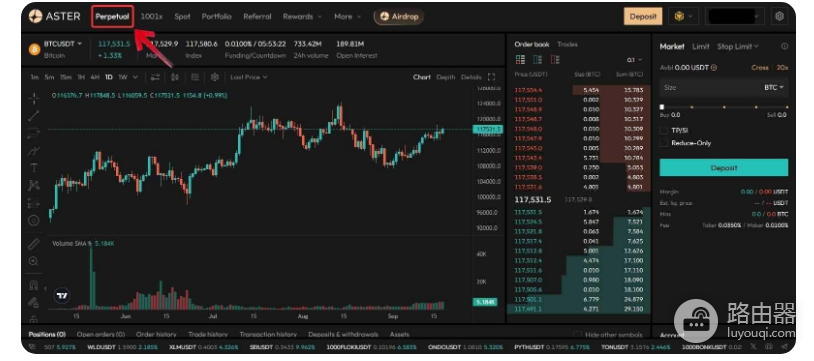Open the BTC size unit dropdown
The width and height of the screenshot is (814, 361).
774,88
